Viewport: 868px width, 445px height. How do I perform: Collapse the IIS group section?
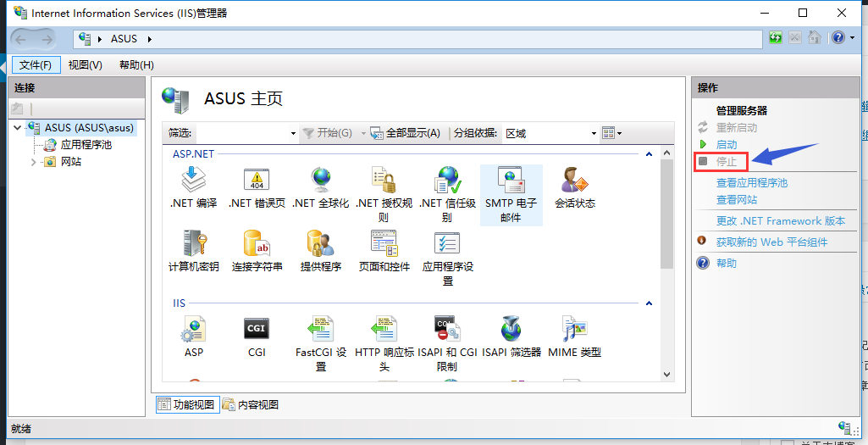click(x=649, y=303)
